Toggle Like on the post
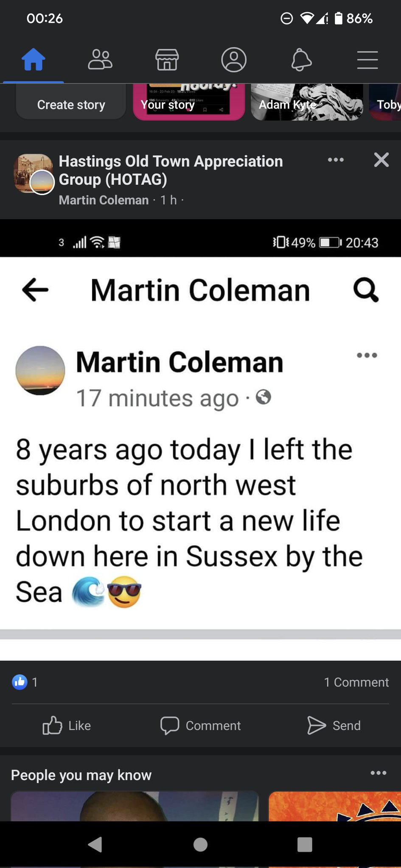Image resolution: width=401 pixels, height=868 pixels. 67,725
